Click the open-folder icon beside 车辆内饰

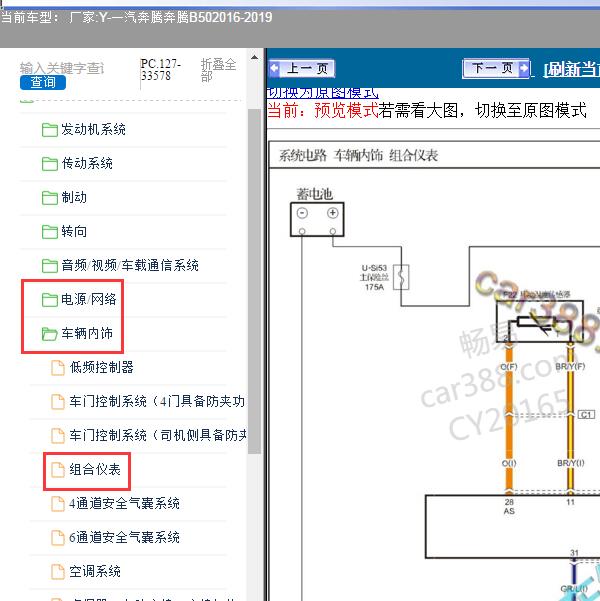[49, 334]
